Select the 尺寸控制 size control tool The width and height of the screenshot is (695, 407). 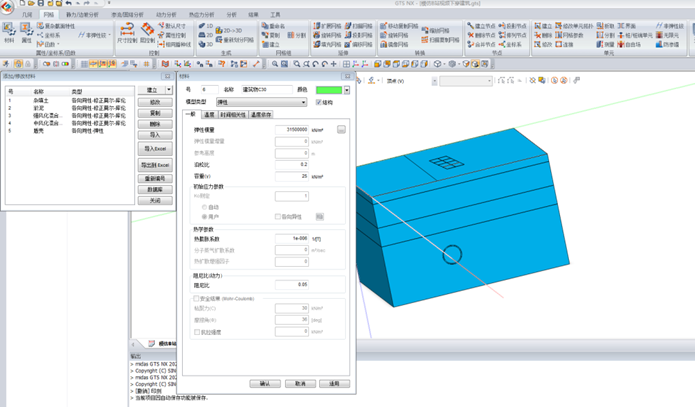127,33
